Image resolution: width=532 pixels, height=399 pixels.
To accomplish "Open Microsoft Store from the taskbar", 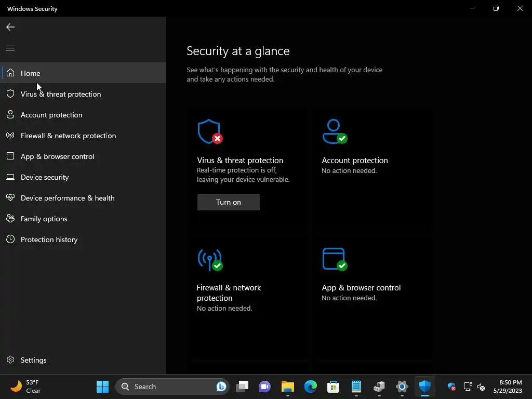I will click(333, 387).
